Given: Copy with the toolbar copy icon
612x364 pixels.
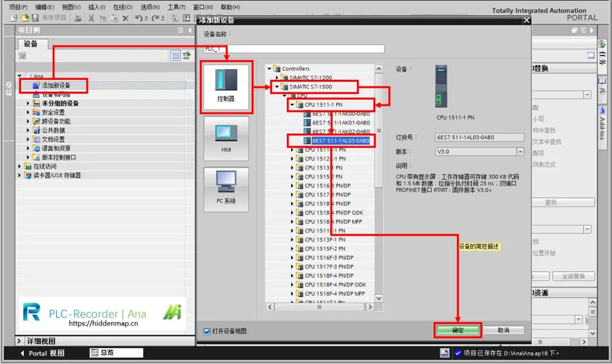Looking at the screenshot, I should coord(103,18).
